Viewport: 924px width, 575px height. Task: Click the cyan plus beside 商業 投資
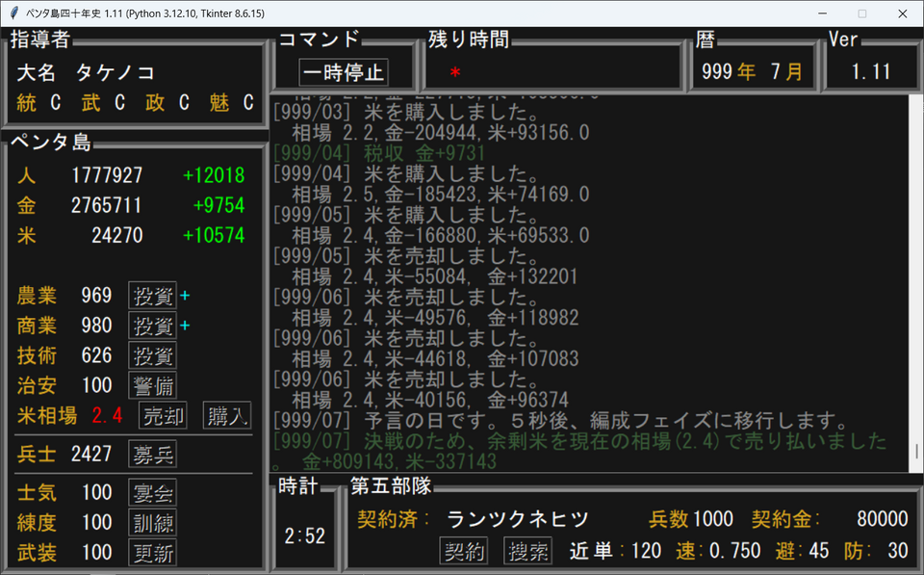click(x=185, y=326)
